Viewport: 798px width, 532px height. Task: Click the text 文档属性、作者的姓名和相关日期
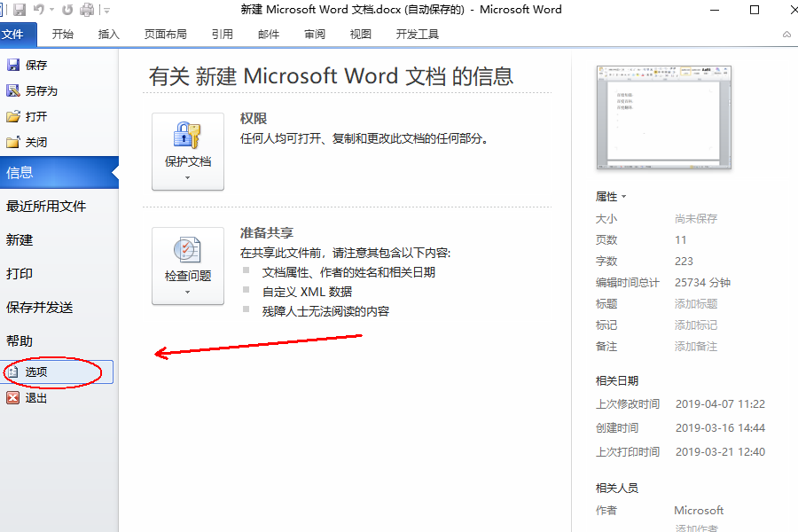[x=348, y=272]
